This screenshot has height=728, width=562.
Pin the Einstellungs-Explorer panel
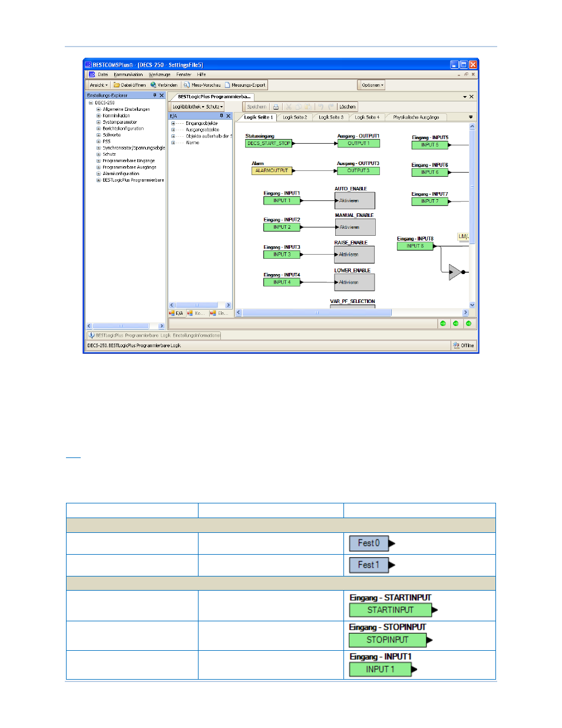click(x=155, y=95)
